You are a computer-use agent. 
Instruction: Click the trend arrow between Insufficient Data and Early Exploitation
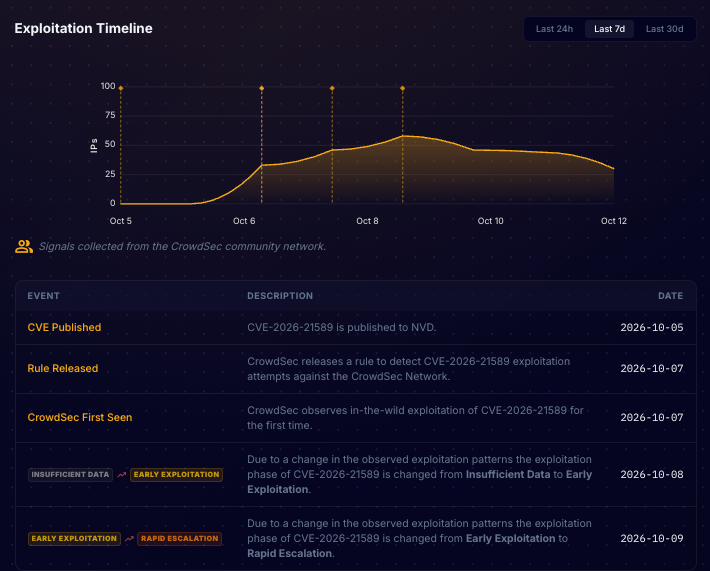[122, 475]
